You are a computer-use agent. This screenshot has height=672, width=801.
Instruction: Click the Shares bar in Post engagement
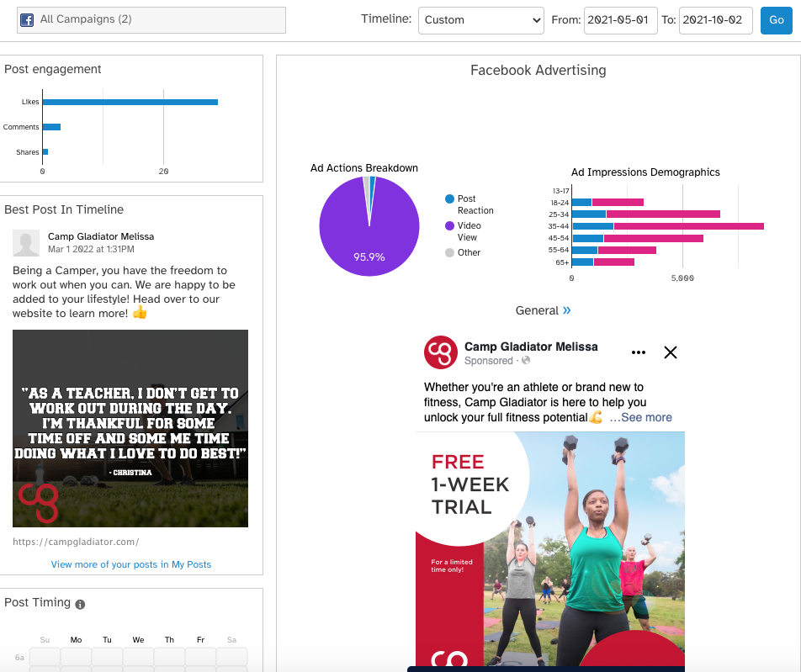tap(45, 151)
